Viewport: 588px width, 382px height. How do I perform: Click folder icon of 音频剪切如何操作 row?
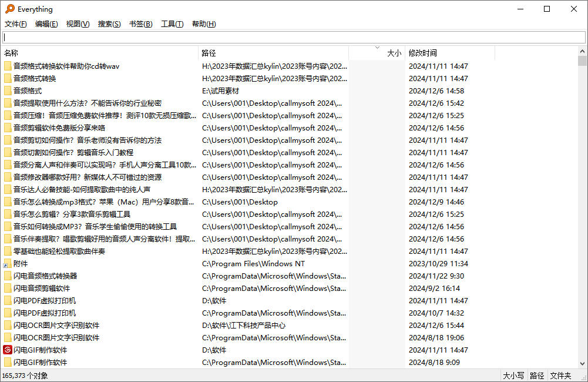pos(8,140)
